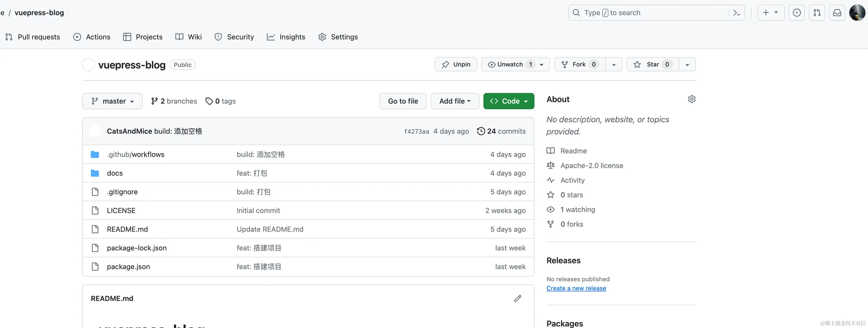
Task: Open the user avatar menu
Action: tap(857, 13)
